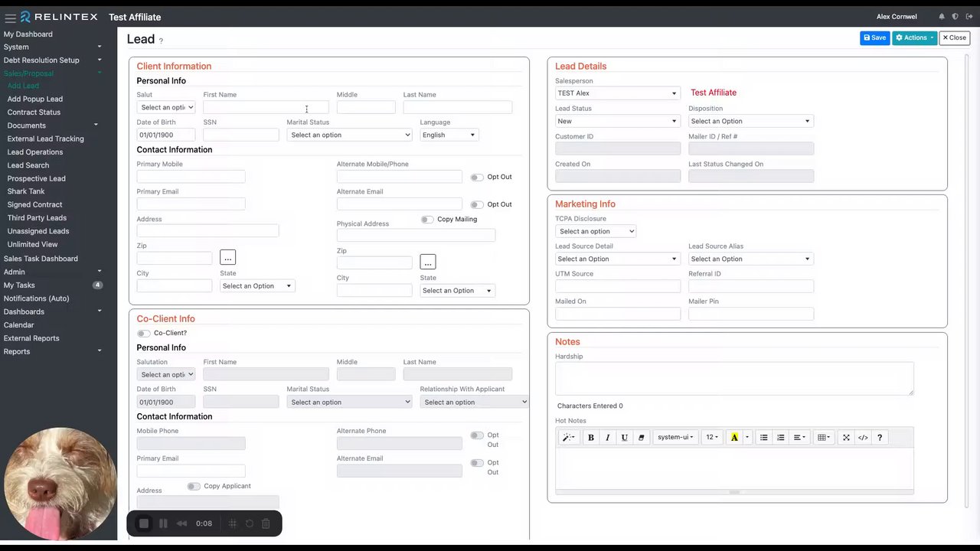The image size is (980, 551).
Task: Click the client First Name input field
Action: point(266,107)
